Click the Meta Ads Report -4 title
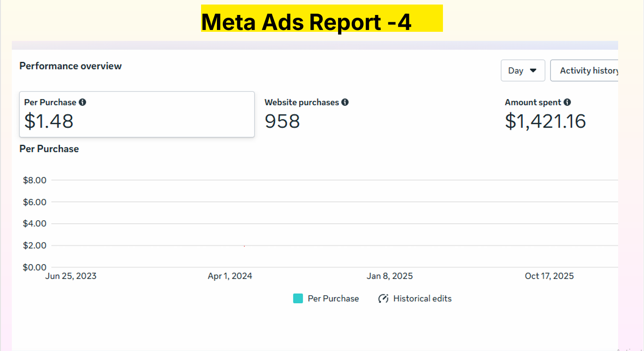The image size is (644, 351). pos(306,22)
